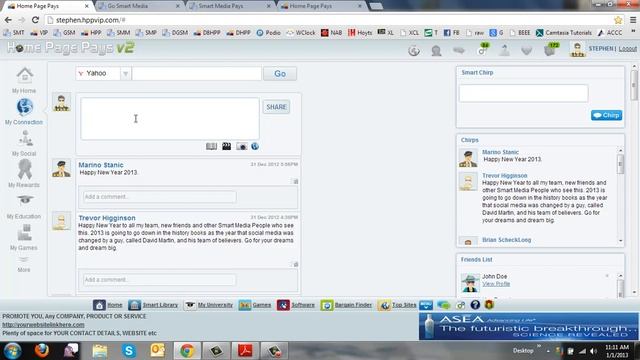Open My Connection globe icon
640x360 pixels.
24,107
